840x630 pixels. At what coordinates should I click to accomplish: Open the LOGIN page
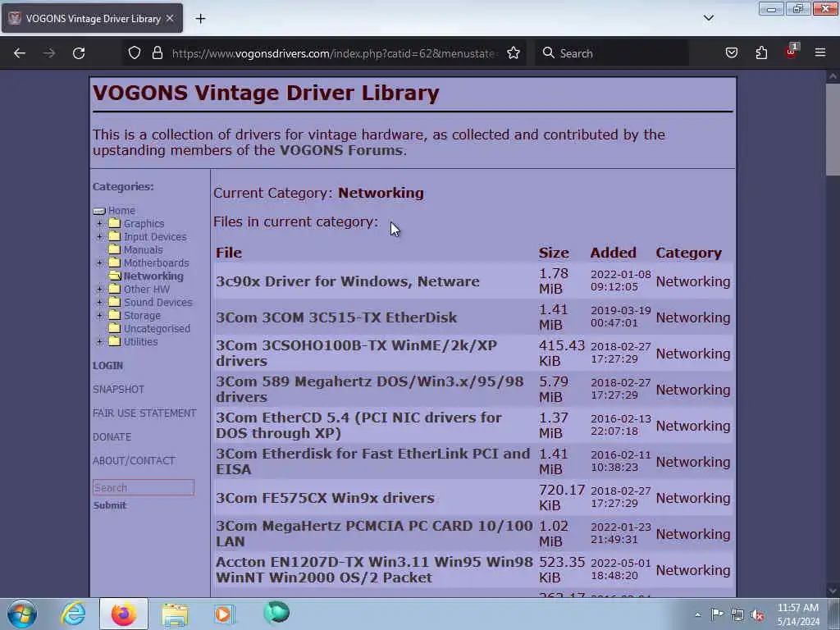(x=107, y=365)
